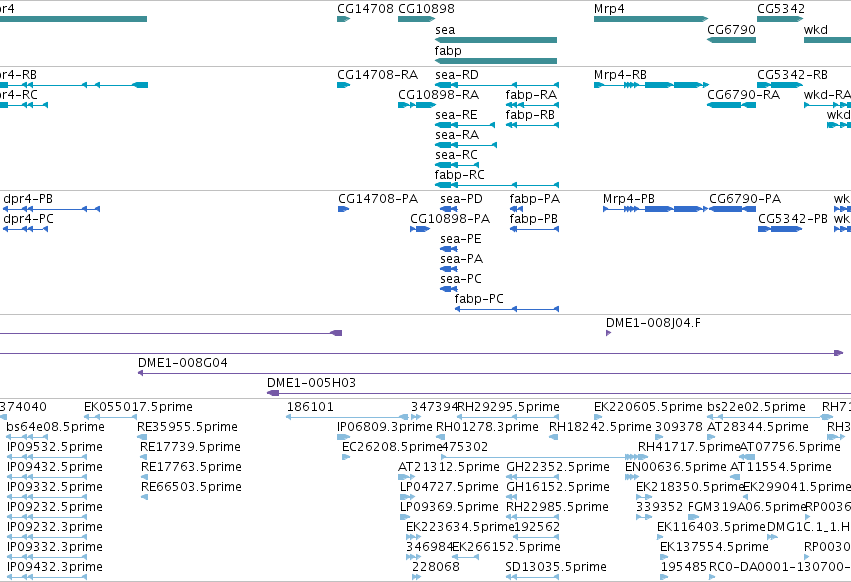Select the RE17739.5prime EST
The image size is (851, 582).
(144, 457)
